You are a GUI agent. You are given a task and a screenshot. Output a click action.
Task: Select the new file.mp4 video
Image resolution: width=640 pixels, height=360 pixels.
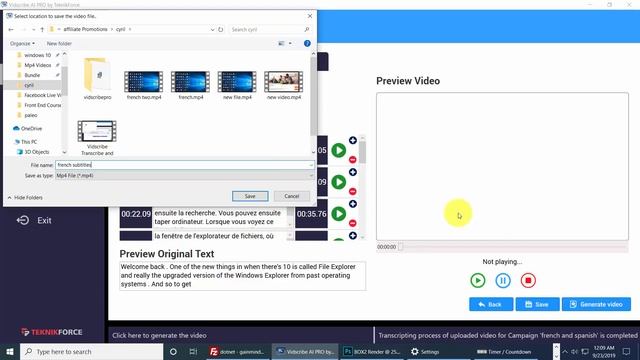[x=237, y=85]
